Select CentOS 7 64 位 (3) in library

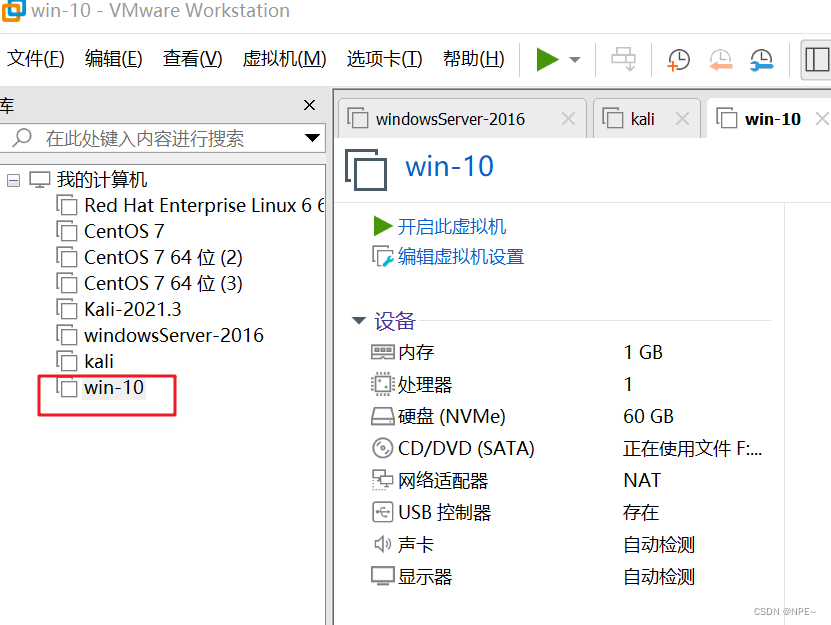[163, 283]
